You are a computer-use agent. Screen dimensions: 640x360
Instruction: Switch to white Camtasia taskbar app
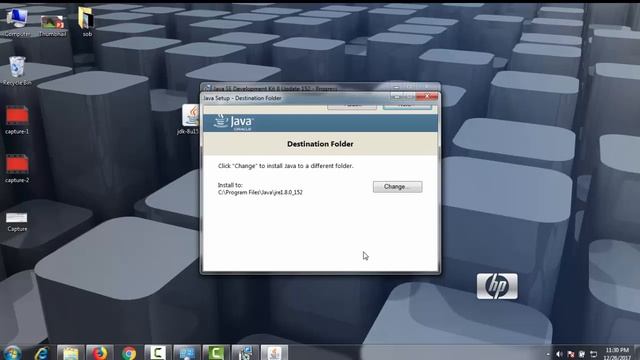[x=158, y=353]
